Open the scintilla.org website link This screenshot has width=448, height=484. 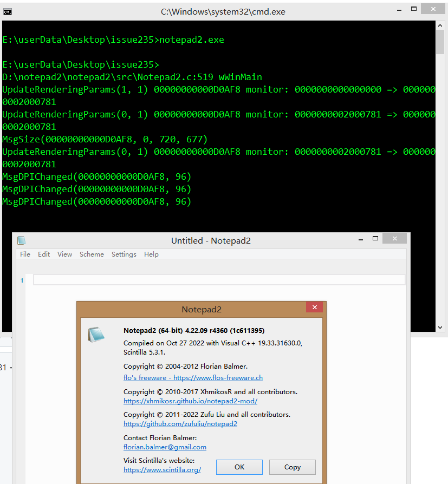[162, 470]
